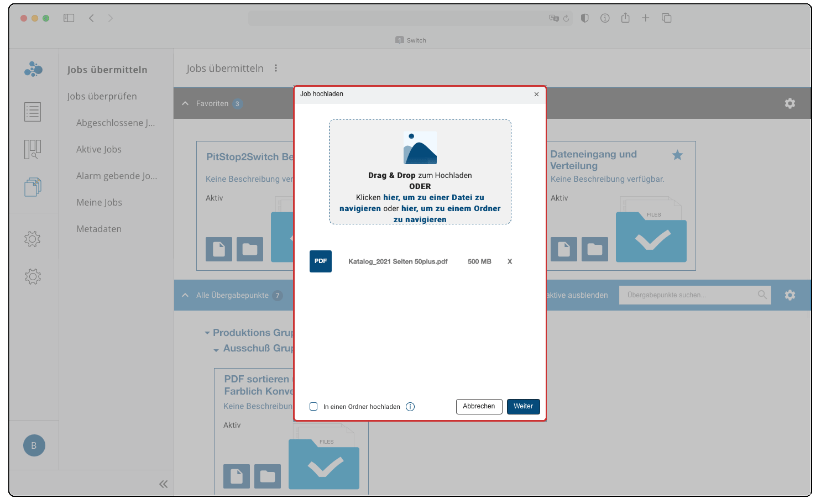Screen dimensions: 821x504
Task: Select Metadaten in the side menu
Action: 99,229
